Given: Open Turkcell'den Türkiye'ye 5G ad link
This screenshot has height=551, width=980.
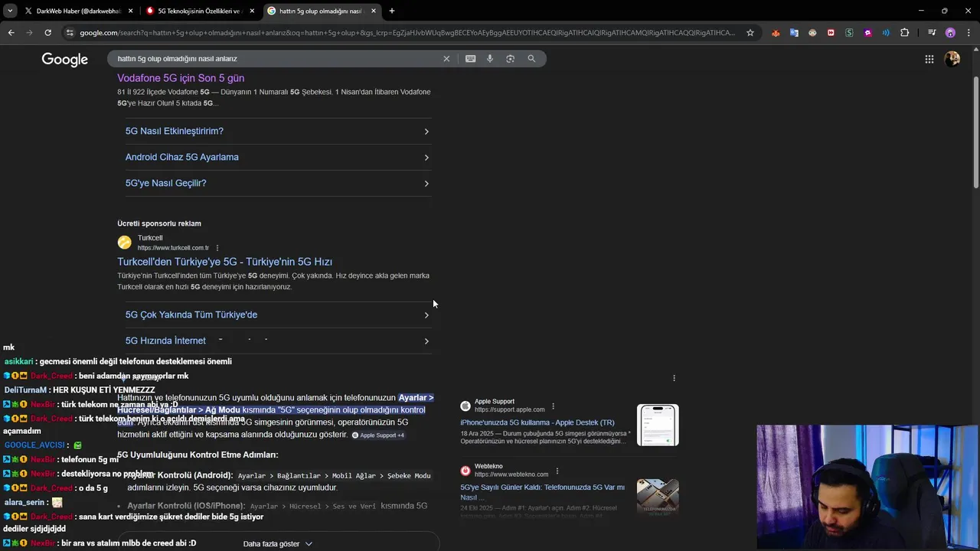Looking at the screenshot, I should [224, 262].
